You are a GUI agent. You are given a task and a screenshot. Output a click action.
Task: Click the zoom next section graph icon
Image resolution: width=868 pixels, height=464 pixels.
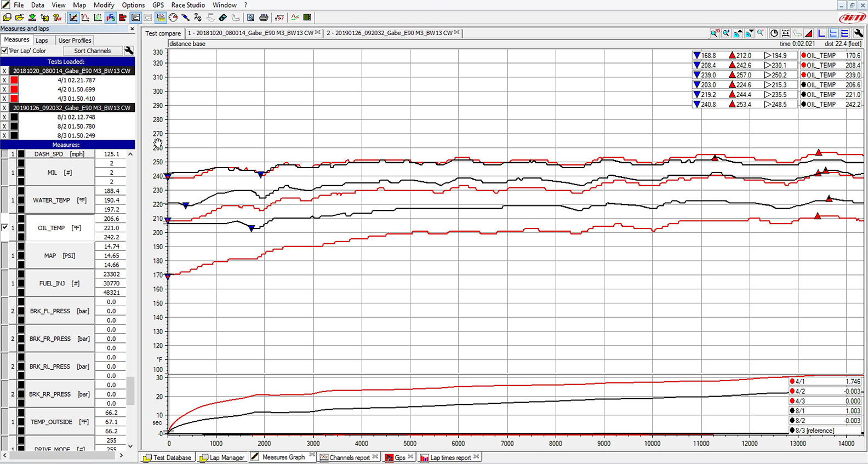[x=749, y=33]
